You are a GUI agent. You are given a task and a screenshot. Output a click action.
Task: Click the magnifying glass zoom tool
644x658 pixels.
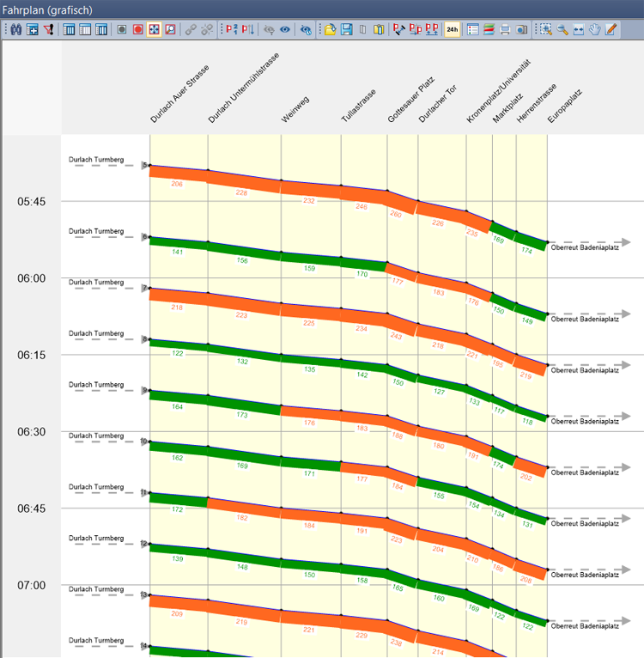[x=562, y=29]
